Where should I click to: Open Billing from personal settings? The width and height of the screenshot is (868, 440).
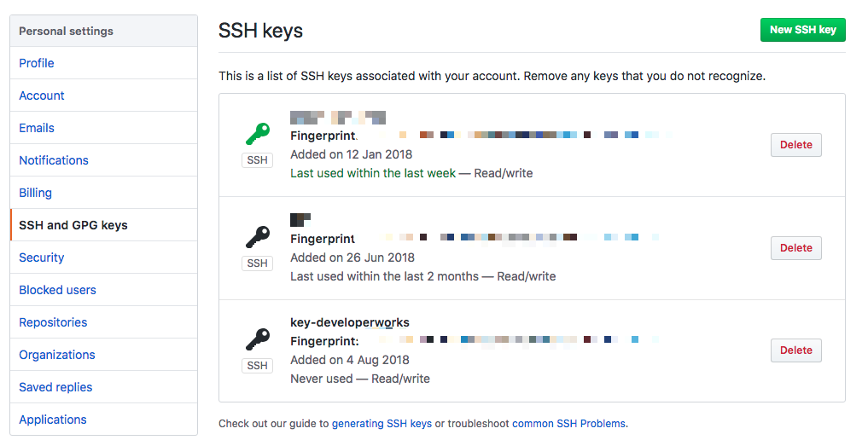click(x=36, y=193)
